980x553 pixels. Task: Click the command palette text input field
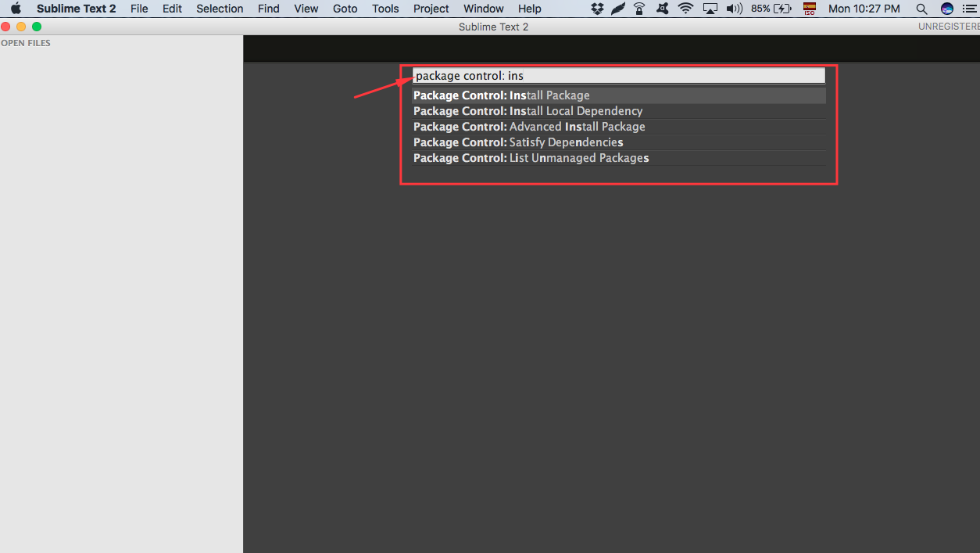click(x=617, y=75)
